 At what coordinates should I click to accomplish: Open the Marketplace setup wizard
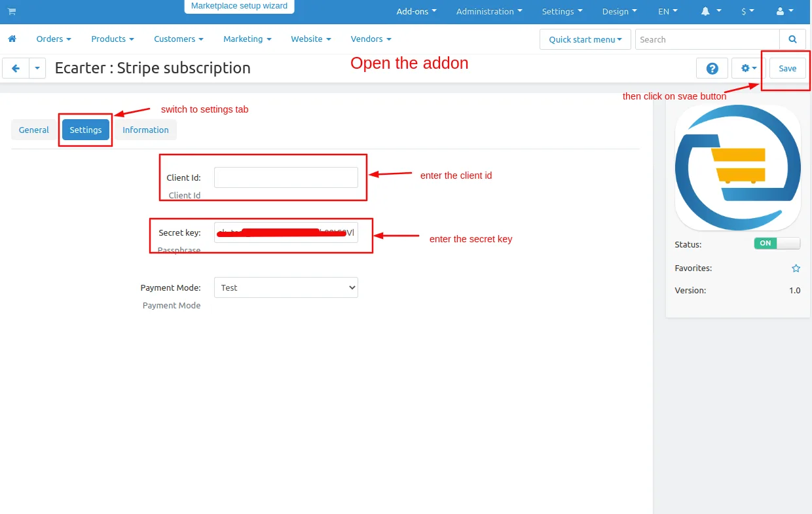pos(239,6)
